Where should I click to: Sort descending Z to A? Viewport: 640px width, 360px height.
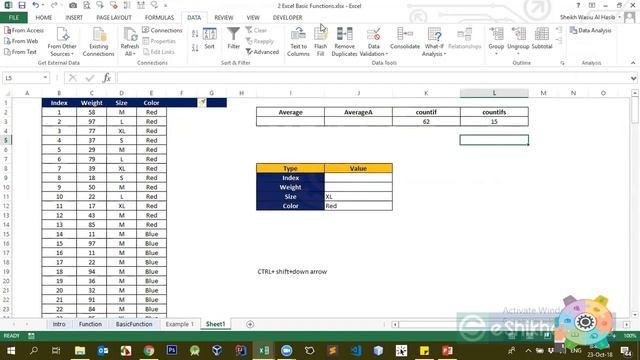(195, 48)
